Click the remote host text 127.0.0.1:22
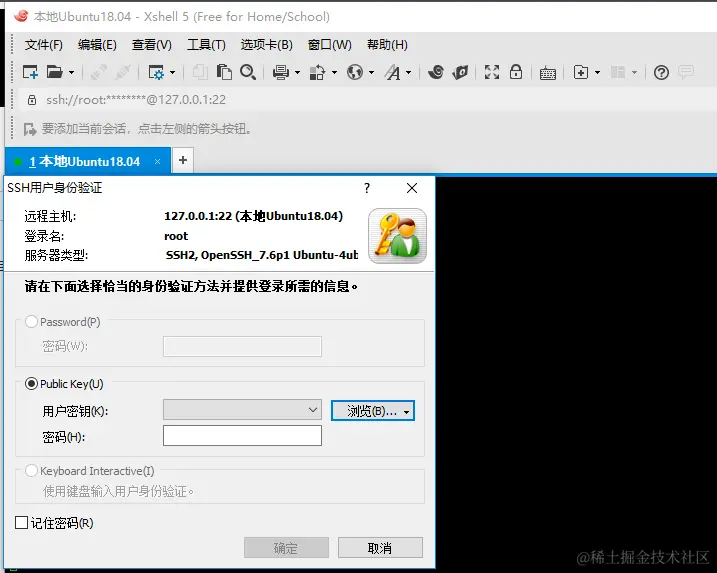 tap(198, 216)
